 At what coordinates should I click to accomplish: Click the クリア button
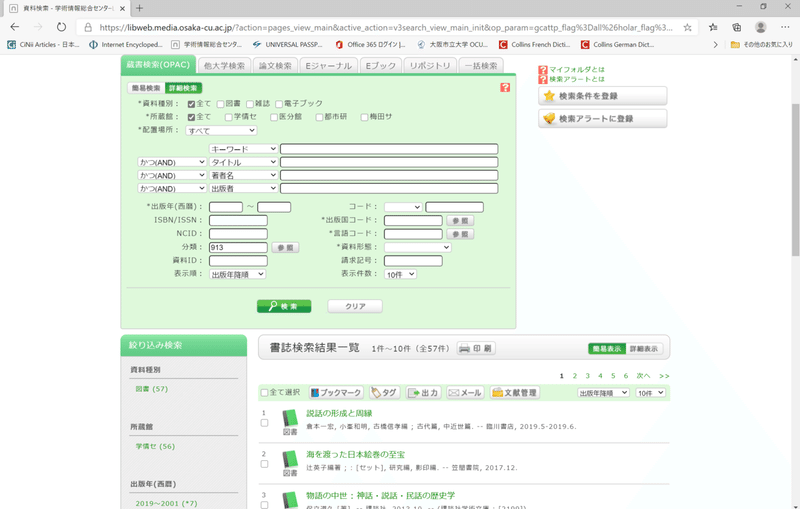click(355, 306)
